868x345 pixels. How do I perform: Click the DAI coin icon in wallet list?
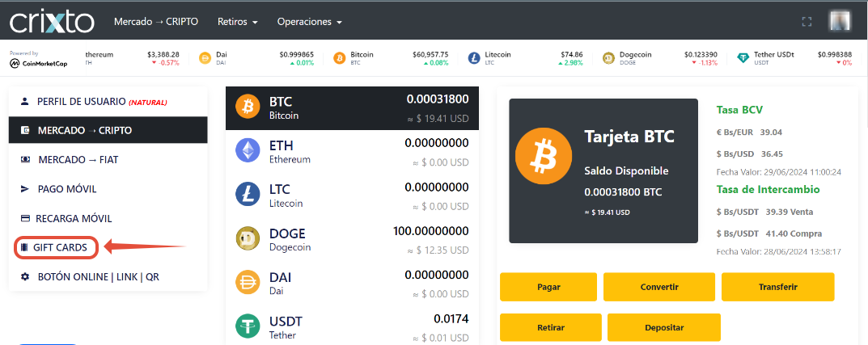(x=248, y=282)
